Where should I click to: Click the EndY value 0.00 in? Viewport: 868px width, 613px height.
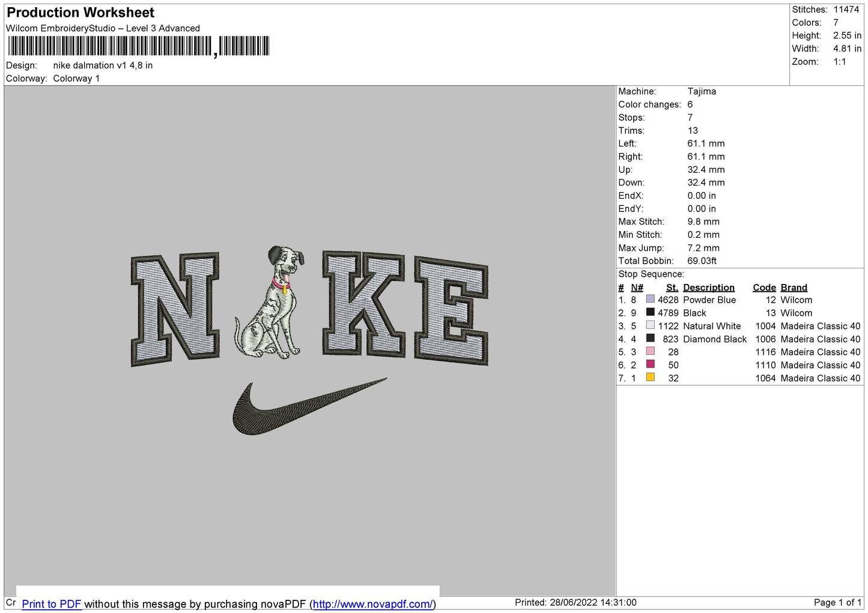pos(702,209)
